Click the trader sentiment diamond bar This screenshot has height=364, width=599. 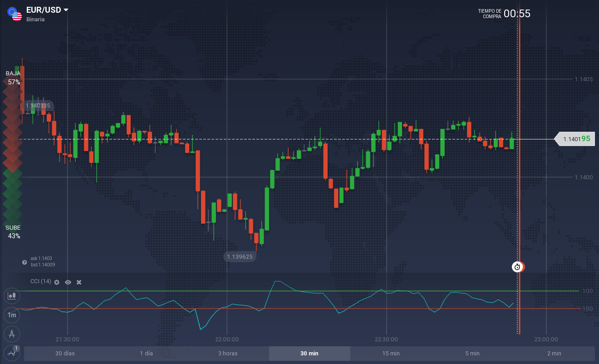pyautogui.click(x=13, y=154)
